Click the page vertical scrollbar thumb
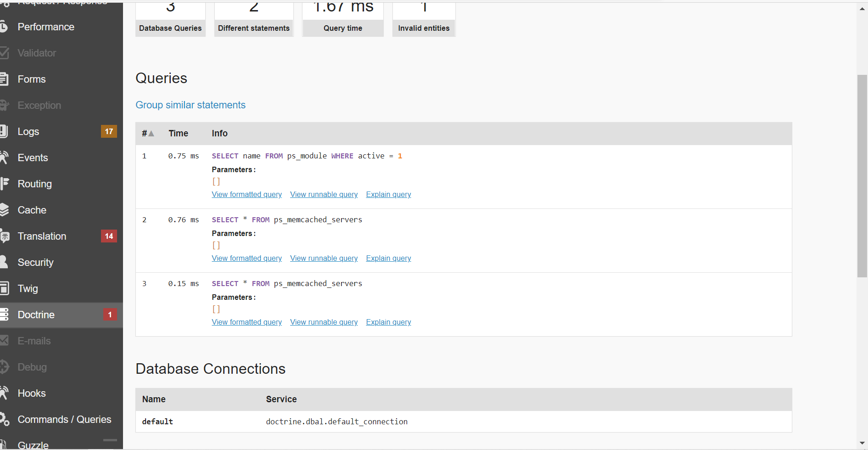Screen dimensions: 868x450 click(x=862, y=176)
